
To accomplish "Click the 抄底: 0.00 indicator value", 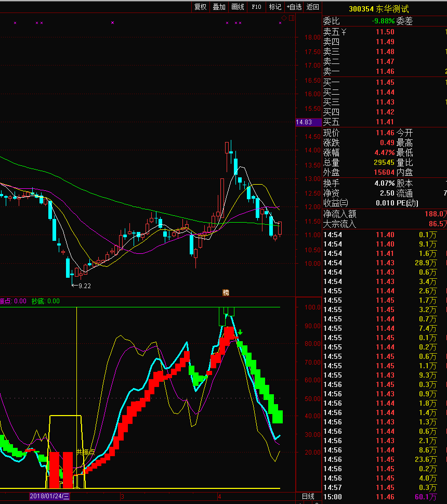I will coord(46,301).
